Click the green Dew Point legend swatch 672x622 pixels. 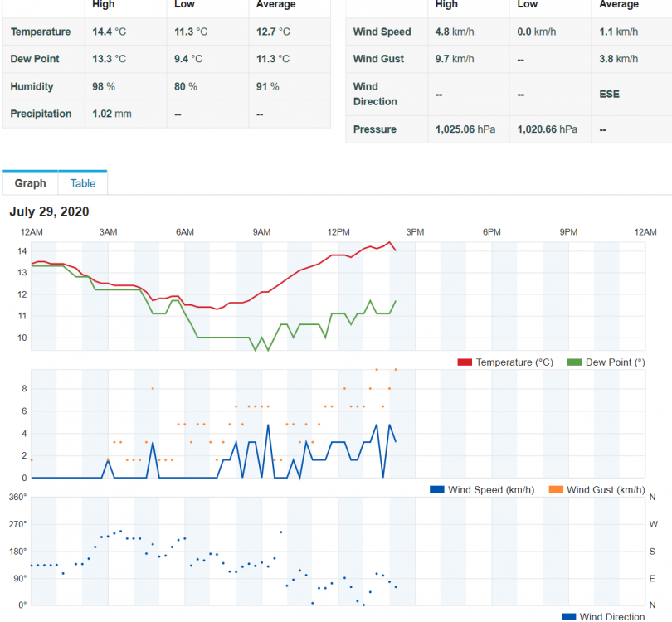[574, 362]
